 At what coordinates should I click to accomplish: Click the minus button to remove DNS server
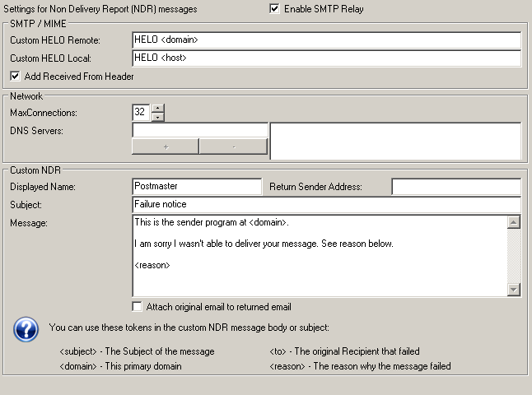click(233, 146)
